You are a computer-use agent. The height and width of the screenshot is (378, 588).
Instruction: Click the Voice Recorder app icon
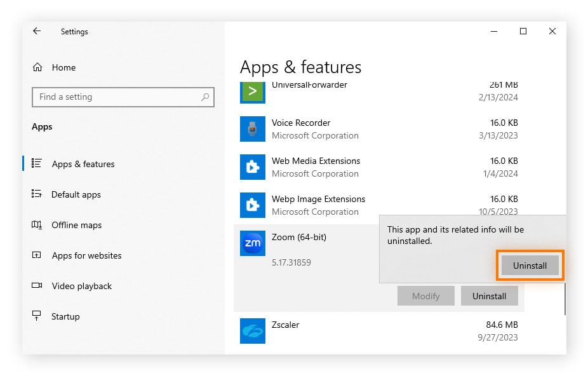pyautogui.click(x=252, y=129)
